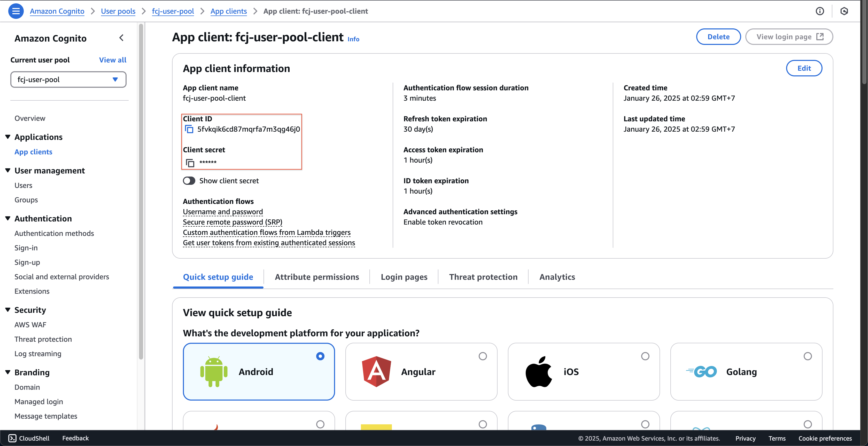Click the Golang logo icon
868x446 pixels.
702,372
